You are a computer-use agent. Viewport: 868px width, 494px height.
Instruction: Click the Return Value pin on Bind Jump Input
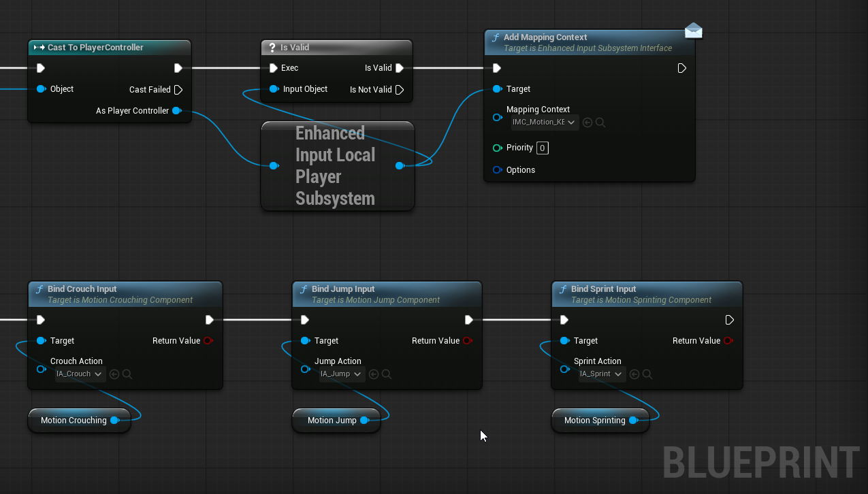tap(468, 341)
